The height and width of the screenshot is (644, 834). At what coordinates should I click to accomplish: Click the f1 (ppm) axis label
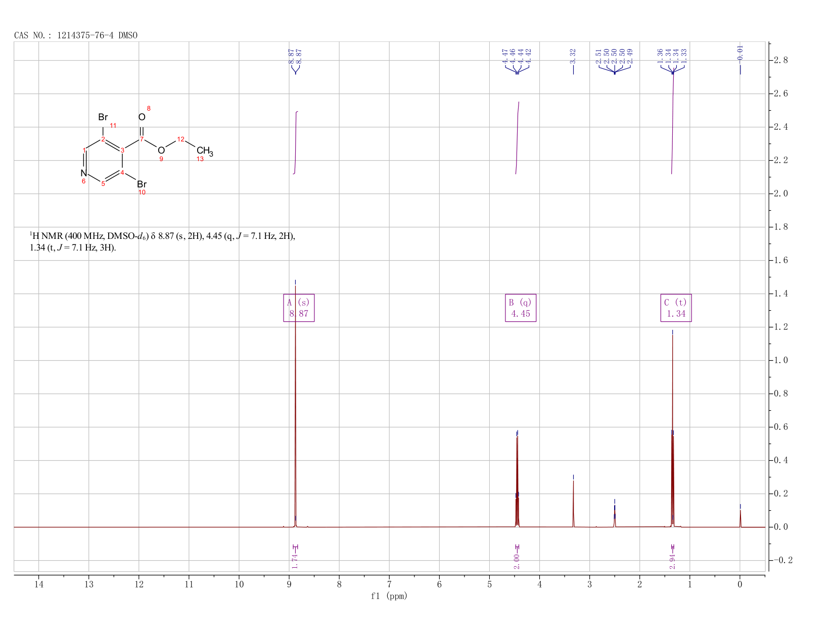click(x=389, y=596)
